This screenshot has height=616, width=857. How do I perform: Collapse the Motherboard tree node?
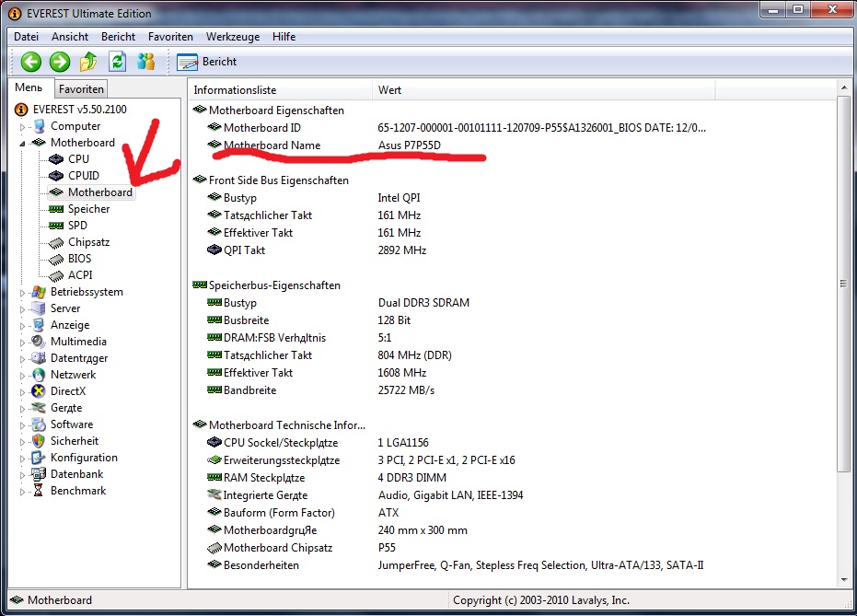(x=22, y=144)
